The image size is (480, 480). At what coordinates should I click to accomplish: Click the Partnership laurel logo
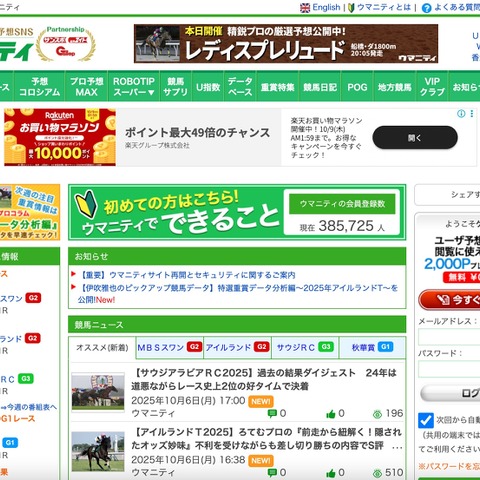[x=66, y=44]
